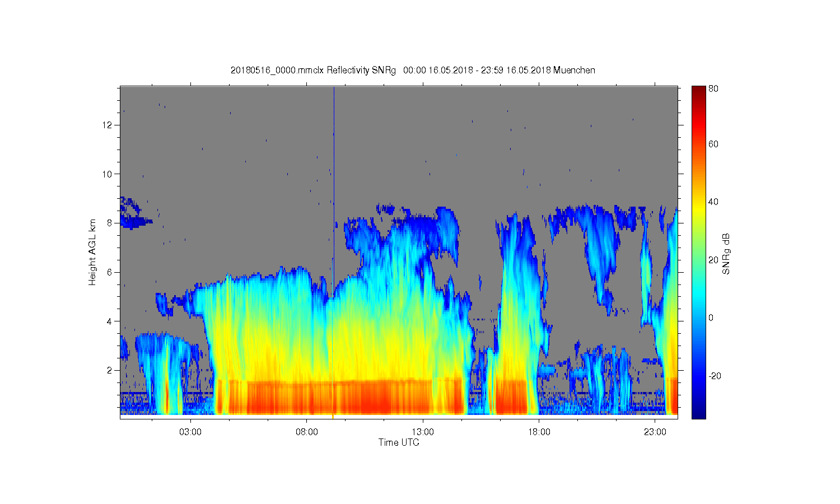
Task: Click the 18:00 time axis tick label
Action: (539, 432)
